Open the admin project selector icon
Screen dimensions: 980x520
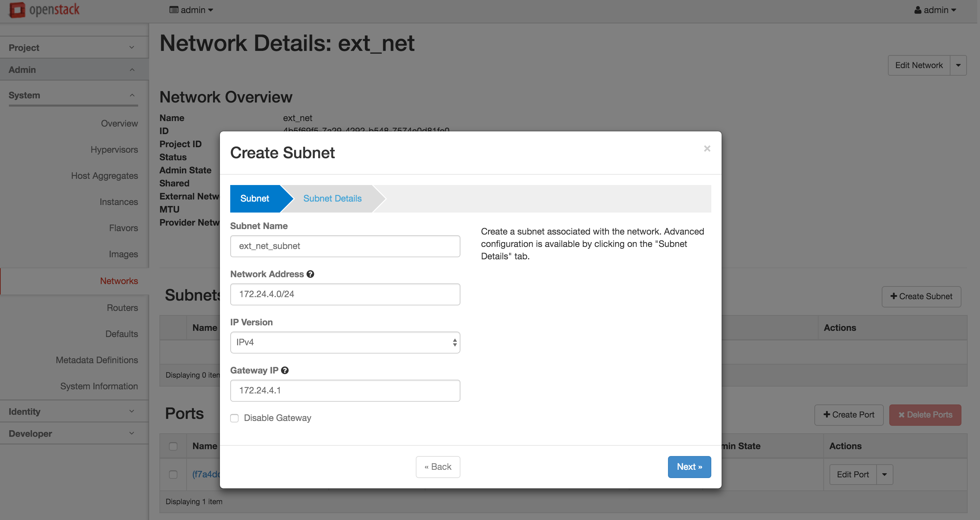pos(174,10)
